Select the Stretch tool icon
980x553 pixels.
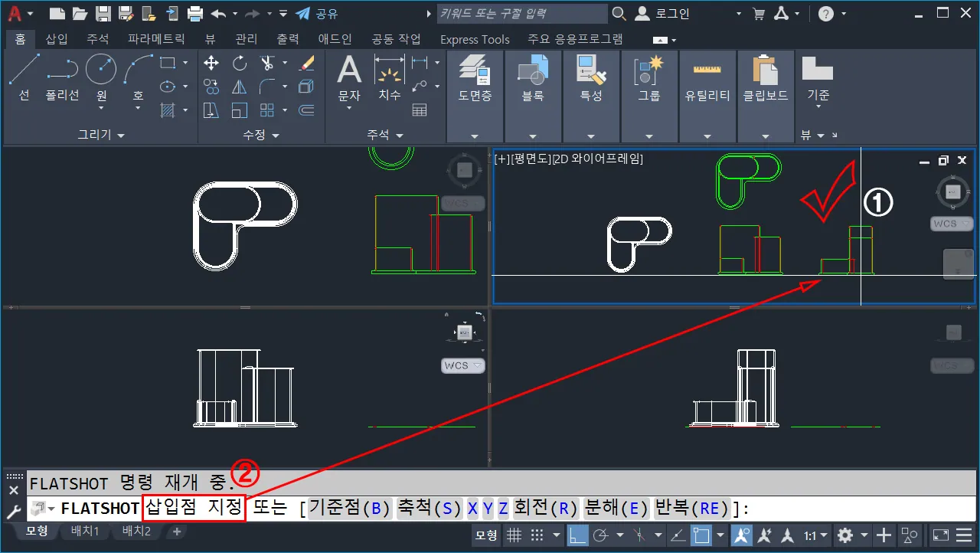pyautogui.click(x=211, y=110)
